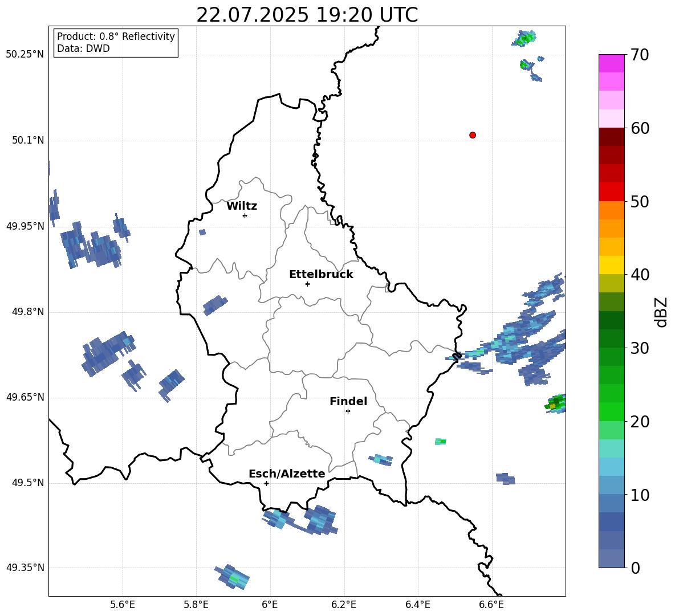Click the Wiltz cross marker
The height and width of the screenshot is (616, 675).
[245, 215]
